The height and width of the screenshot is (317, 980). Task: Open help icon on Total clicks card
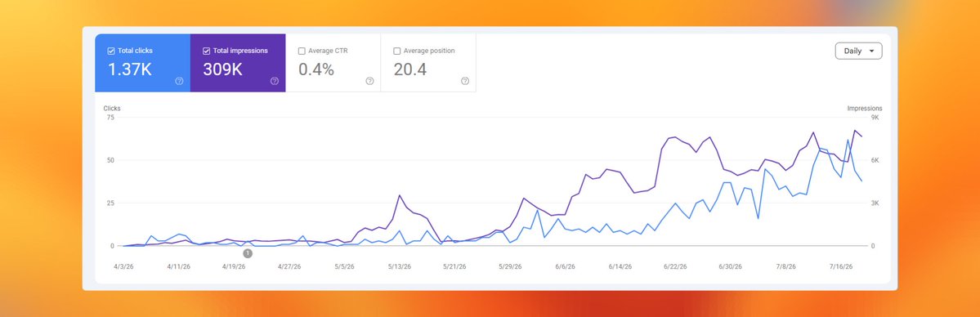[x=179, y=81]
